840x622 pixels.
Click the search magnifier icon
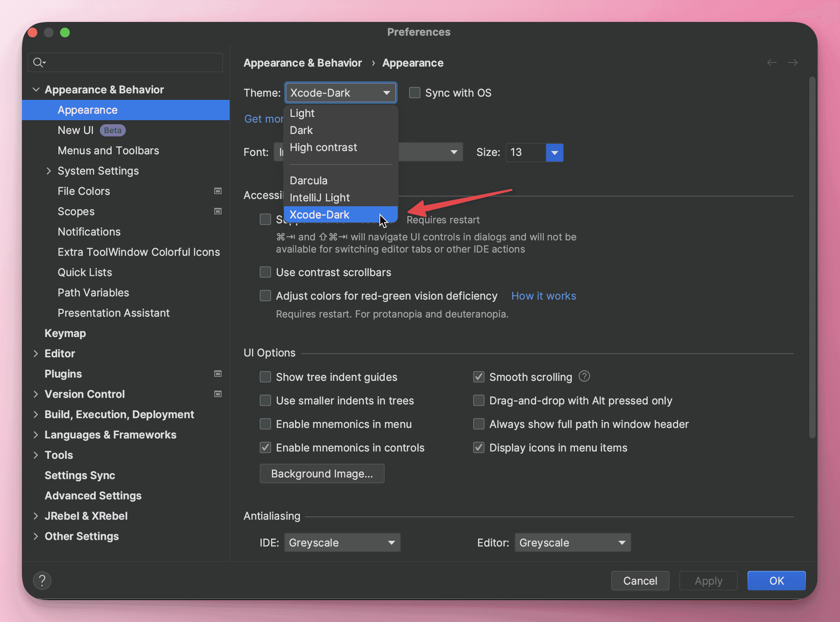(39, 63)
